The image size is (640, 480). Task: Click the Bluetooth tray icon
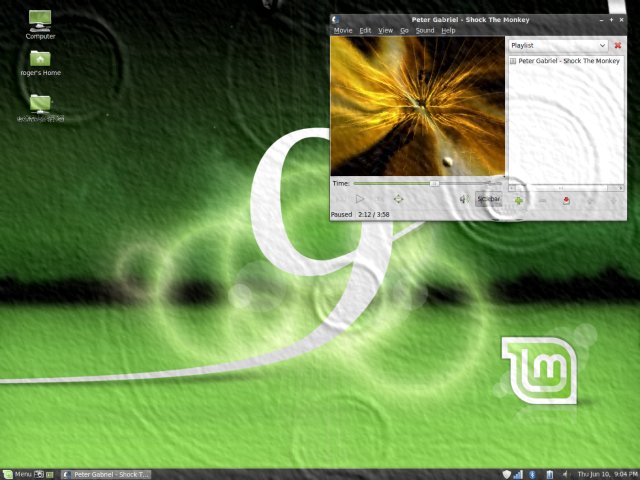[x=532, y=474]
